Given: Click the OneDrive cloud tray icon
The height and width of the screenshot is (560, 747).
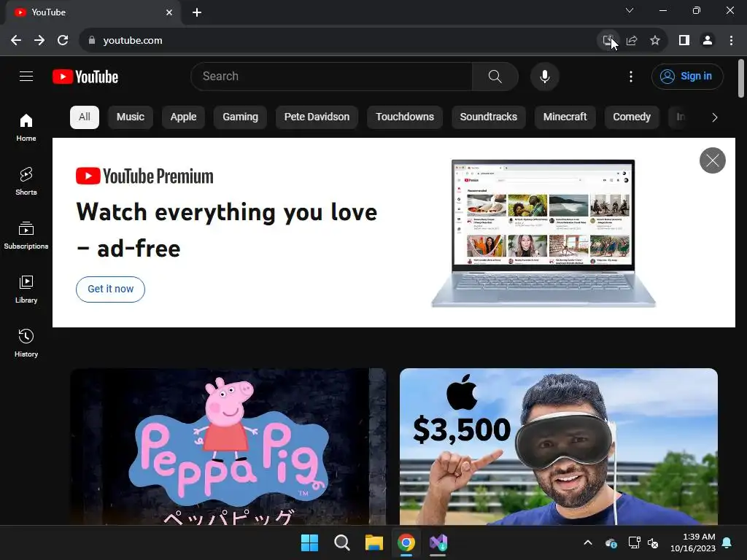Looking at the screenshot, I should (x=611, y=542).
